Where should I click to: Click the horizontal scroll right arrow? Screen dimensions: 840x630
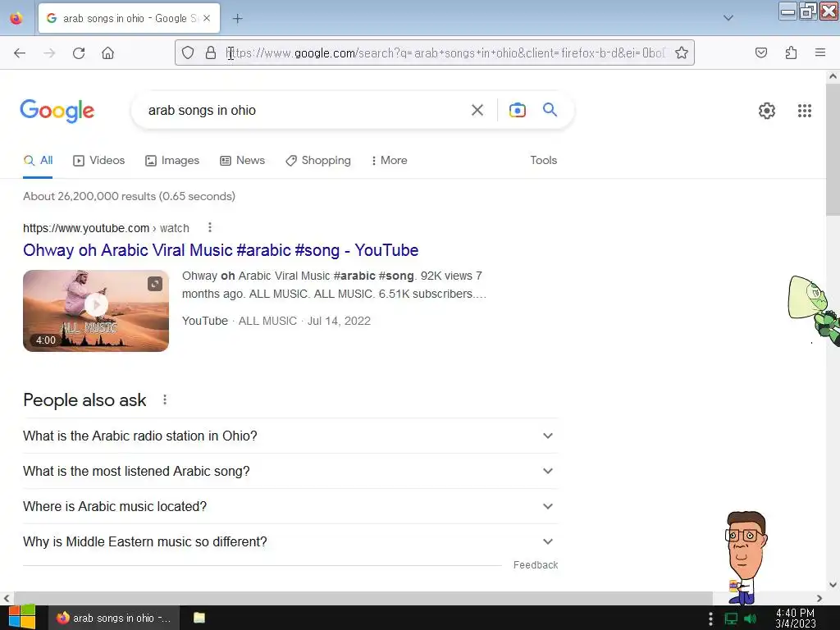coord(819,598)
